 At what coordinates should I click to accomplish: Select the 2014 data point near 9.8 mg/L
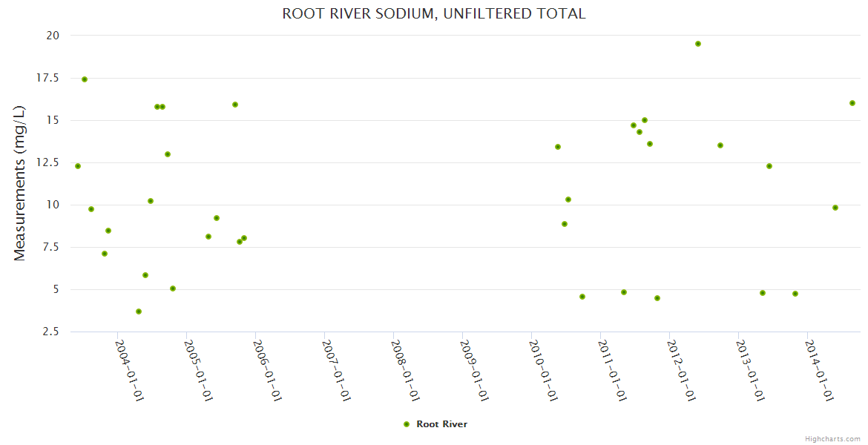[835, 208]
